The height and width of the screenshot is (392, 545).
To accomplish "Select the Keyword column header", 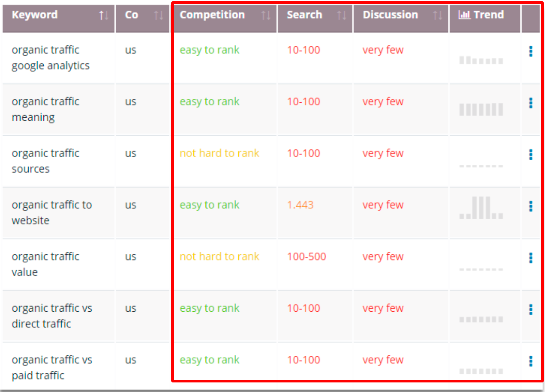I will click(x=35, y=15).
